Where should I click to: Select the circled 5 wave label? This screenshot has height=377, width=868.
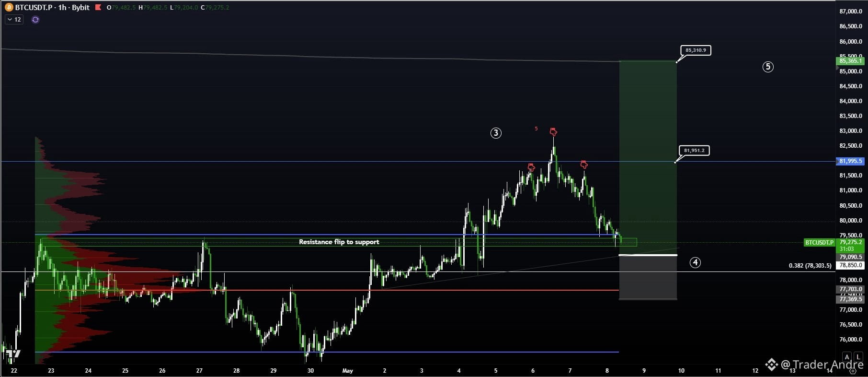pos(768,67)
